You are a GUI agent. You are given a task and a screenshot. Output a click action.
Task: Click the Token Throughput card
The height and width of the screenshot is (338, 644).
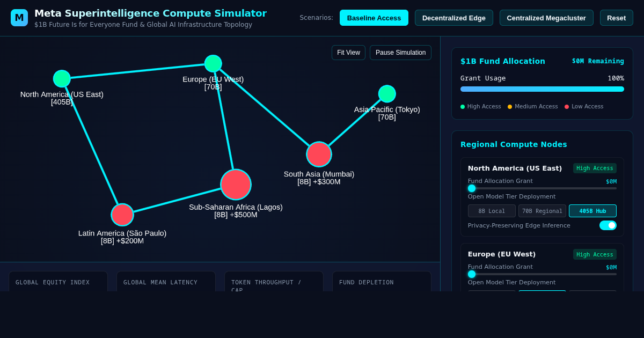pos(274,281)
